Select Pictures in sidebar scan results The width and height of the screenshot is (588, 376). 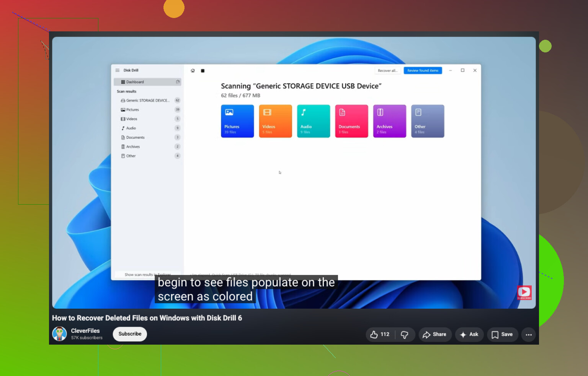point(147,110)
